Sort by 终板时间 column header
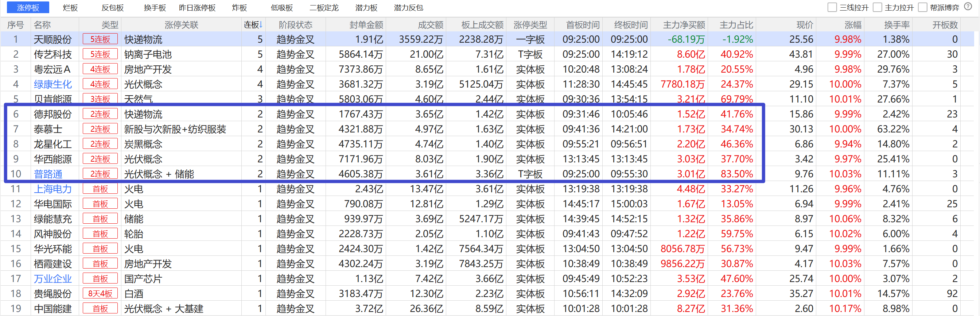The height and width of the screenshot is (316, 980). 631,25
